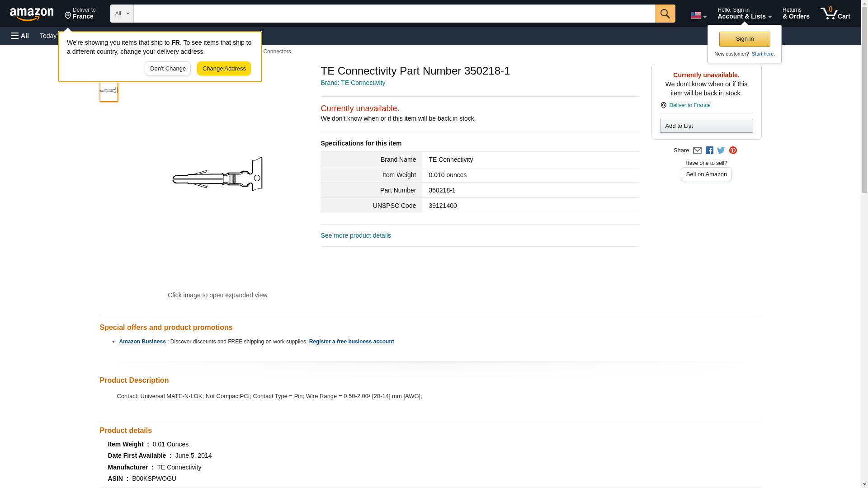Open See more product details link
868x488 pixels.
pyautogui.click(x=356, y=235)
